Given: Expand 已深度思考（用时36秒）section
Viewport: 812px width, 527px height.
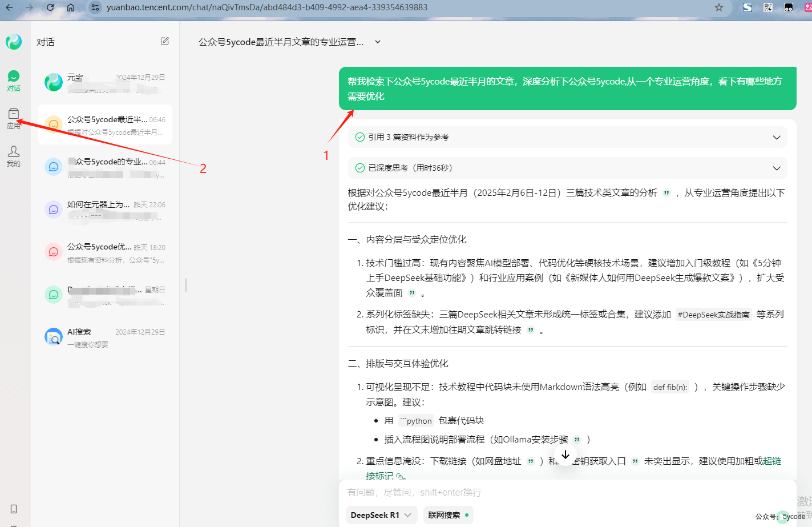Looking at the screenshot, I should [x=568, y=168].
